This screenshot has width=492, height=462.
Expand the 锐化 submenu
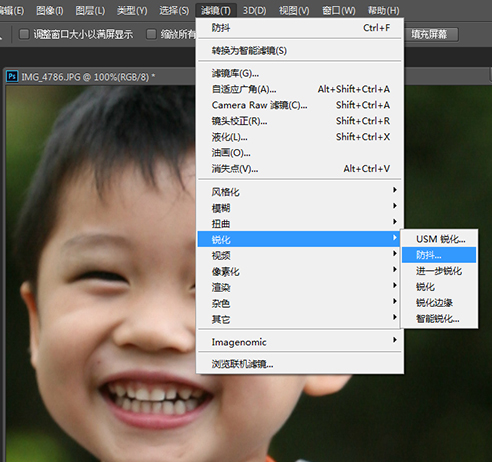click(x=300, y=239)
